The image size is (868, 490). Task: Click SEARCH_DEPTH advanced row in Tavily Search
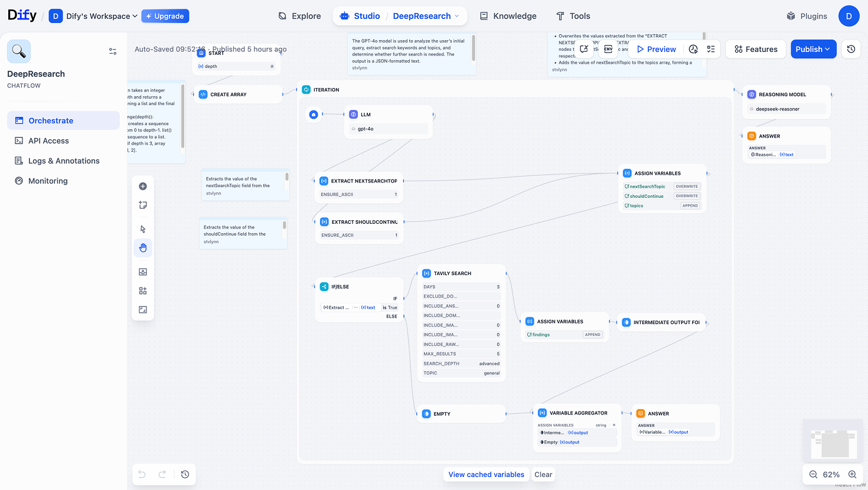tap(462, 364)
